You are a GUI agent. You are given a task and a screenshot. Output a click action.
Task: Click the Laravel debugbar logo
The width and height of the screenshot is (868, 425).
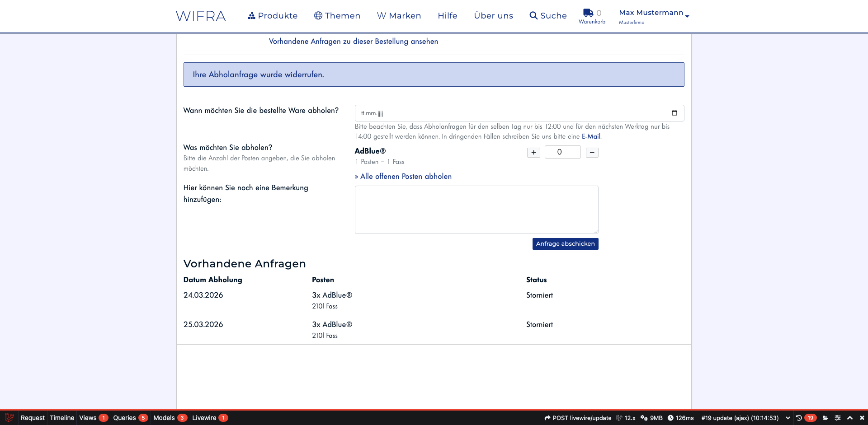[9, 418]
